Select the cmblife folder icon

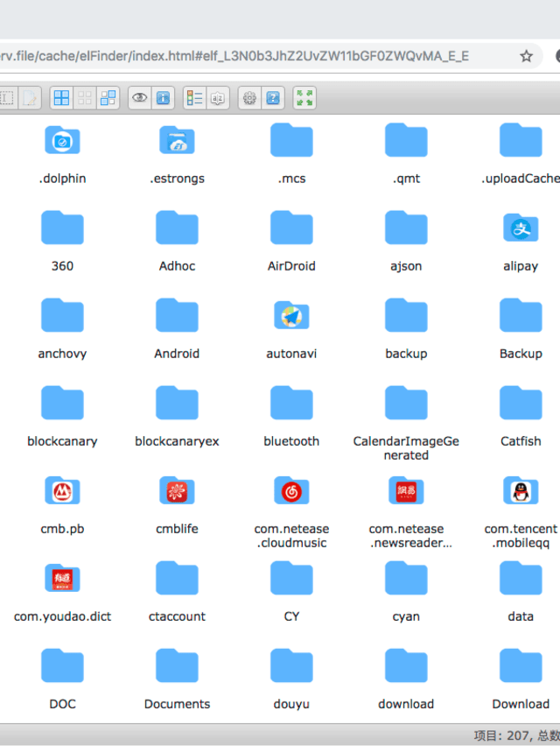point(177,491)
